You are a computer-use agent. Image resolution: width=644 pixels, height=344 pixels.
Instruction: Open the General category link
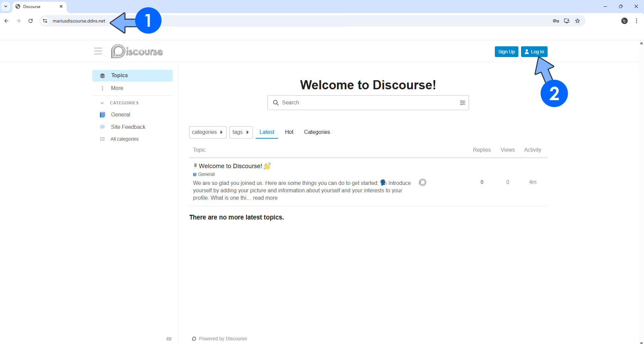[x=121, y=115]
